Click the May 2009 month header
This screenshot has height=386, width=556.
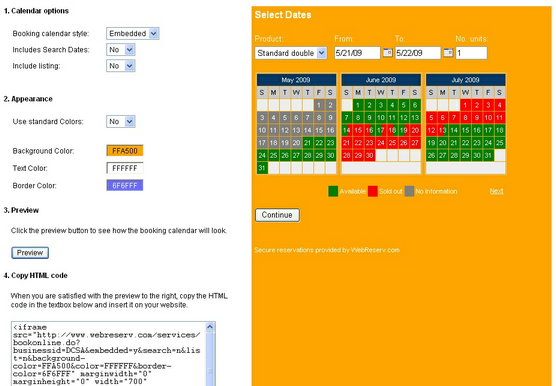click(296, 80)
